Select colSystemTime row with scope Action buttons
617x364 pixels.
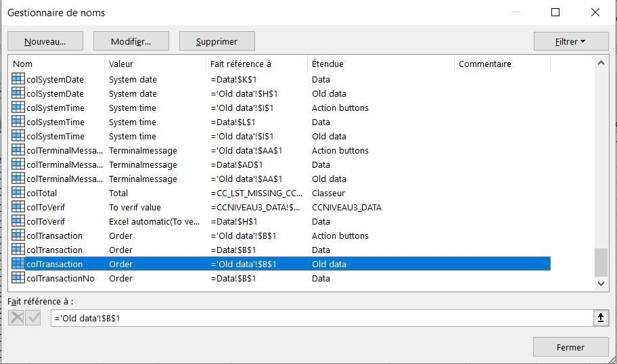(x=281, y=108)
